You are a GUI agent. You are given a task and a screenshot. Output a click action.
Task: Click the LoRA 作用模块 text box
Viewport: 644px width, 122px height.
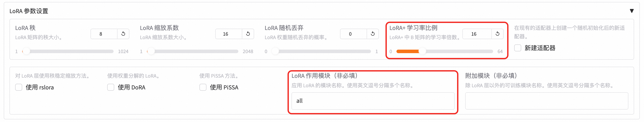click(x=373, y=101)
